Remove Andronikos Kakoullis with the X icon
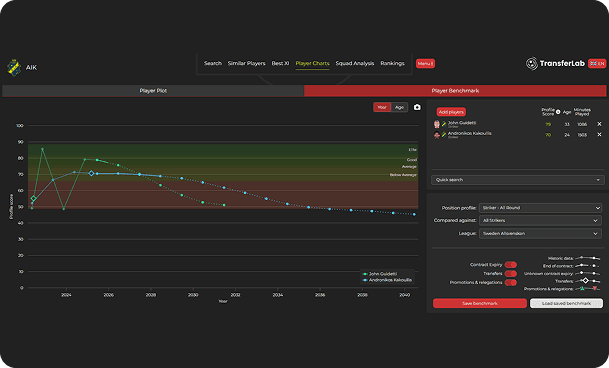 point(599,134)
